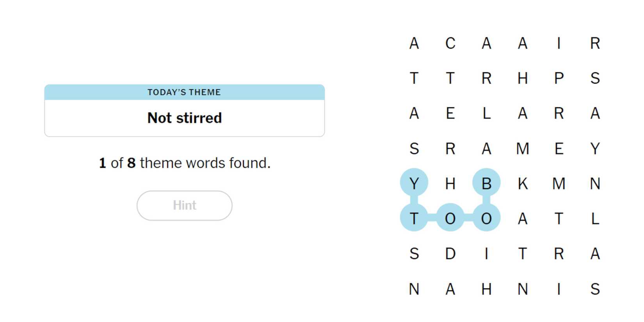Select the letter E between M and Y
This screenshot has width=644, height=322.
[x=559, y=149]
